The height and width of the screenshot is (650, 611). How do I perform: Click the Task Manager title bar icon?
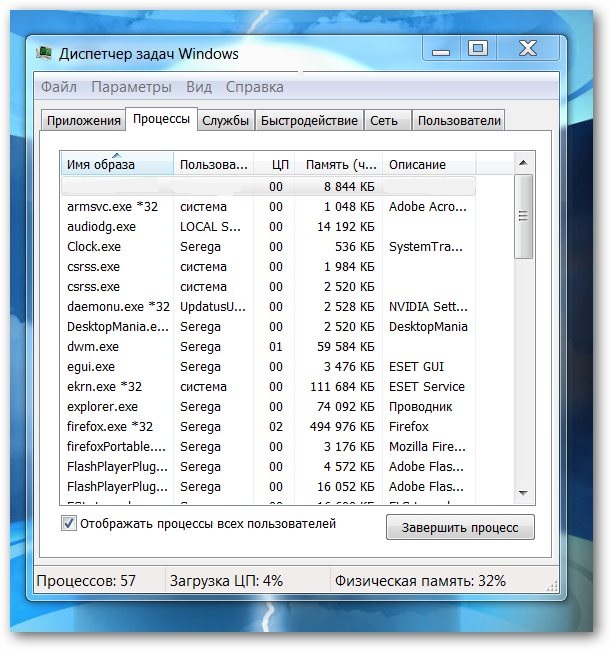pos(45,52)
